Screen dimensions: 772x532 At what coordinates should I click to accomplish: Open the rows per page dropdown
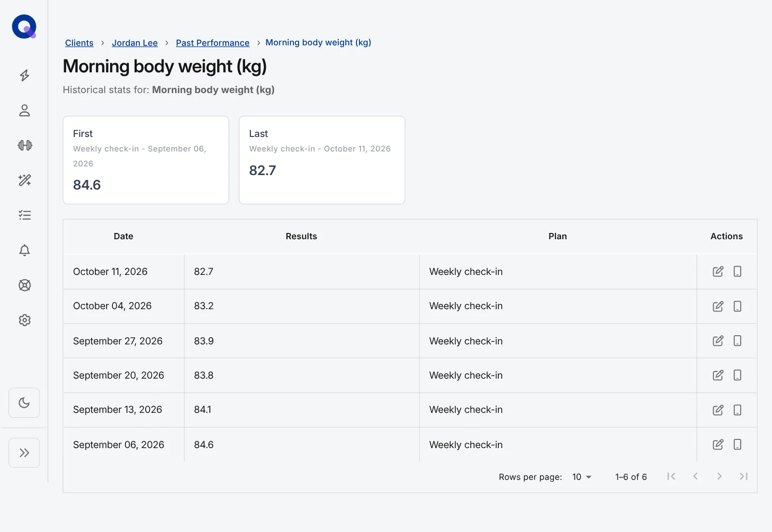tap(581, 477)
